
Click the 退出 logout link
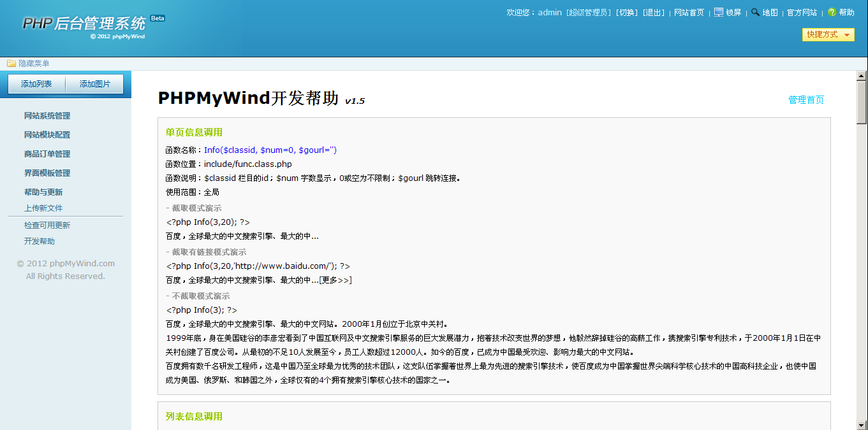(x=654, y=12)
